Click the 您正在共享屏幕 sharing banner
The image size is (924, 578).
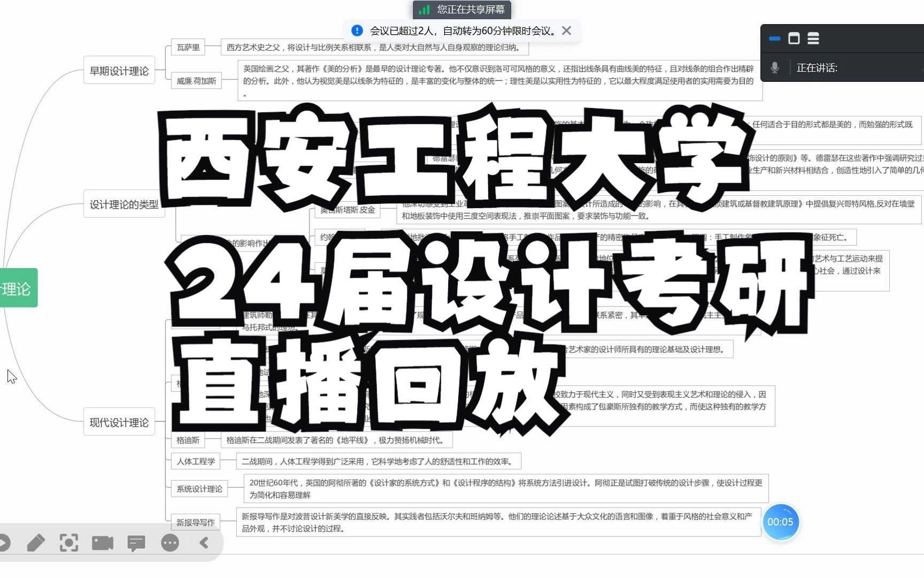tap(461, 9)
